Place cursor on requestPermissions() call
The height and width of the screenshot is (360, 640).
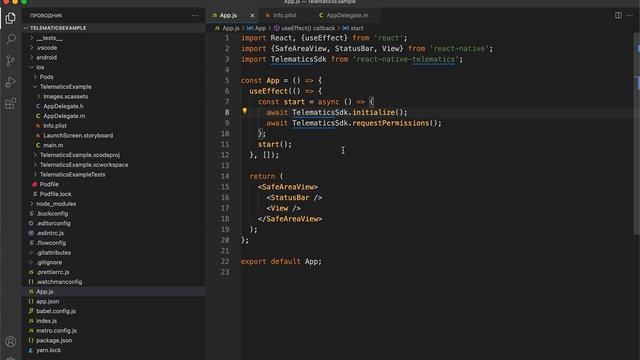pos(397,123)
